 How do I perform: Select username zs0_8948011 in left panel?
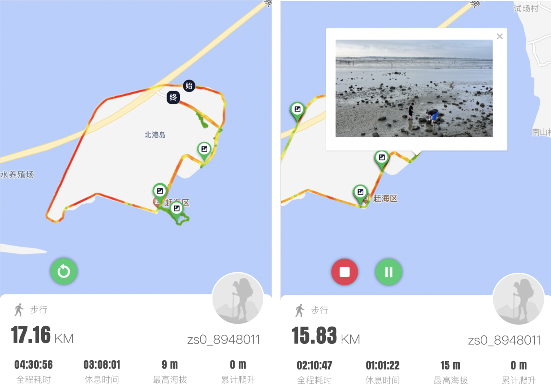[x=224, y=339]
